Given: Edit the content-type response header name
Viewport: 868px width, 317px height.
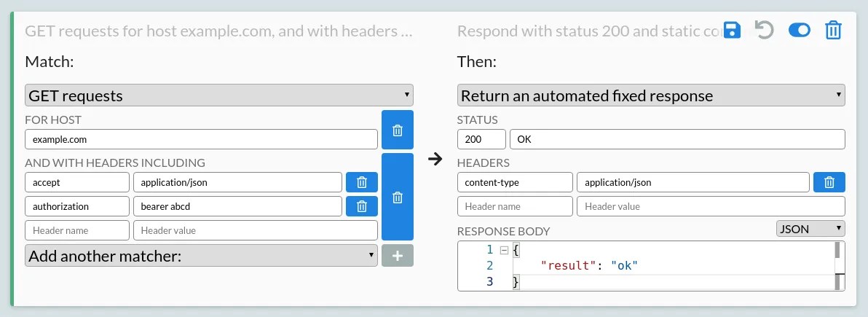Looking at the screenshot, I should pyautogui.click(x=515, y=181).
